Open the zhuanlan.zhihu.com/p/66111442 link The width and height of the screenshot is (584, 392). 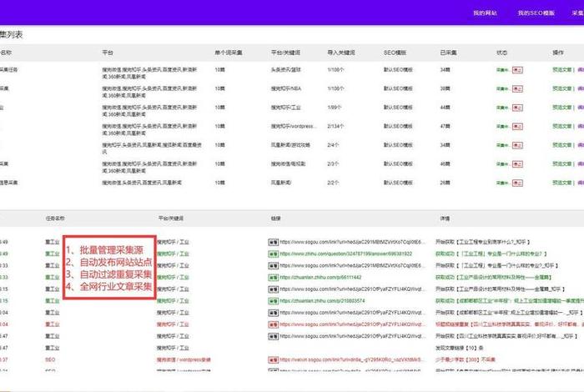click(x=320, y=278)
